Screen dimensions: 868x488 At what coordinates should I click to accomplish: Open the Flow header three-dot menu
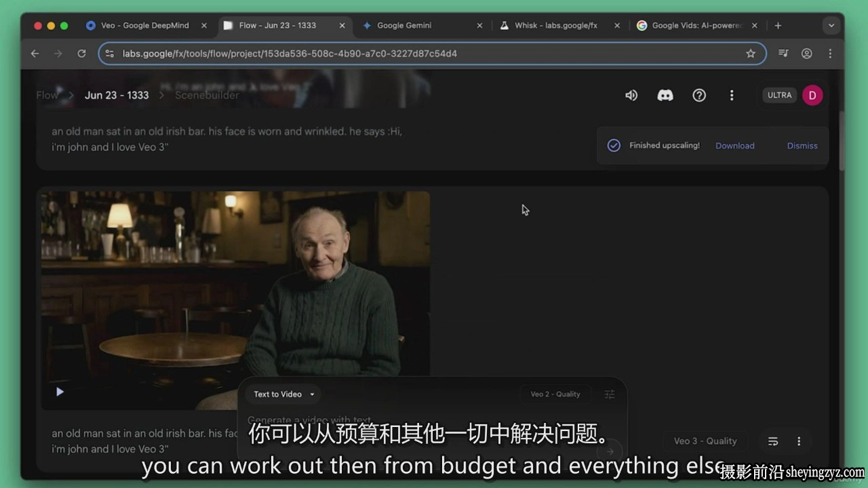pos(732,96)
